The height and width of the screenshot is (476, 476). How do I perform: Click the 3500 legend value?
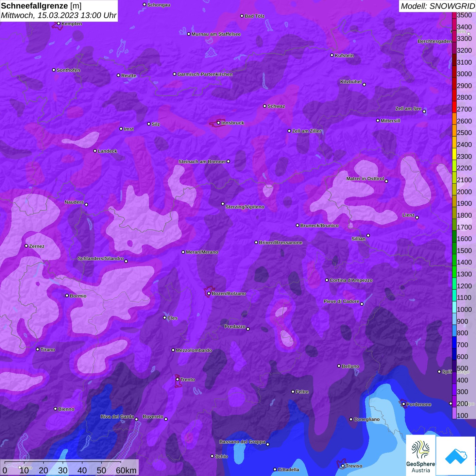click(x=464, y=15)
